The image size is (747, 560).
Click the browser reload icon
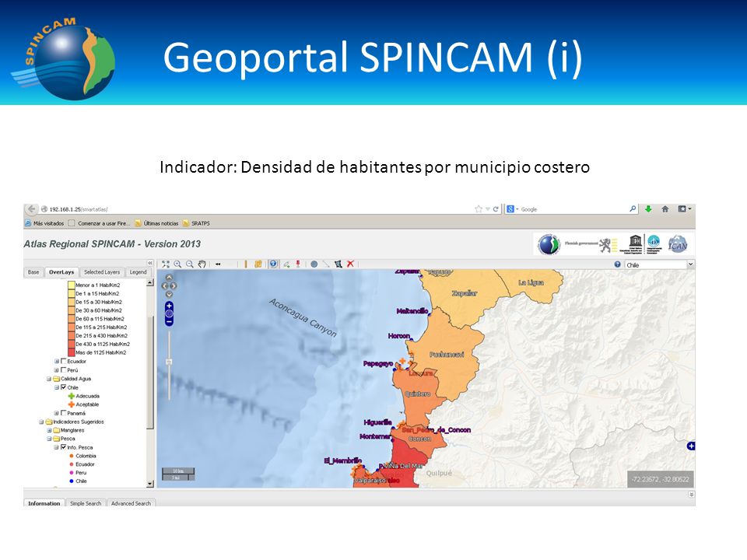pyautogui.click(x=496, y=209)
